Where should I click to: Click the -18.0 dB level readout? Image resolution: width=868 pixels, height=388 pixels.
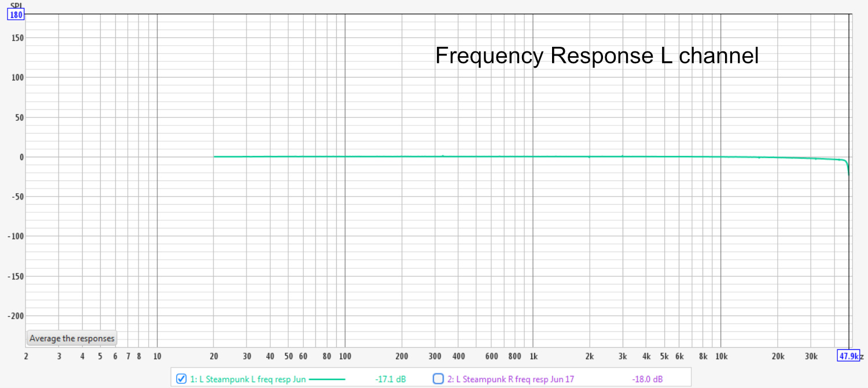(x=647, y=378)
